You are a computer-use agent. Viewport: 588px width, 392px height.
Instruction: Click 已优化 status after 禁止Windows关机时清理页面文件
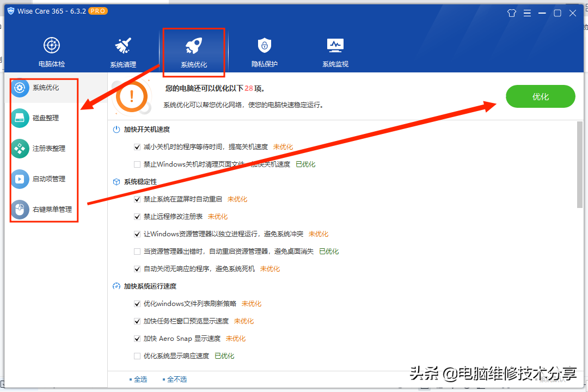click(x=305, y=164)
